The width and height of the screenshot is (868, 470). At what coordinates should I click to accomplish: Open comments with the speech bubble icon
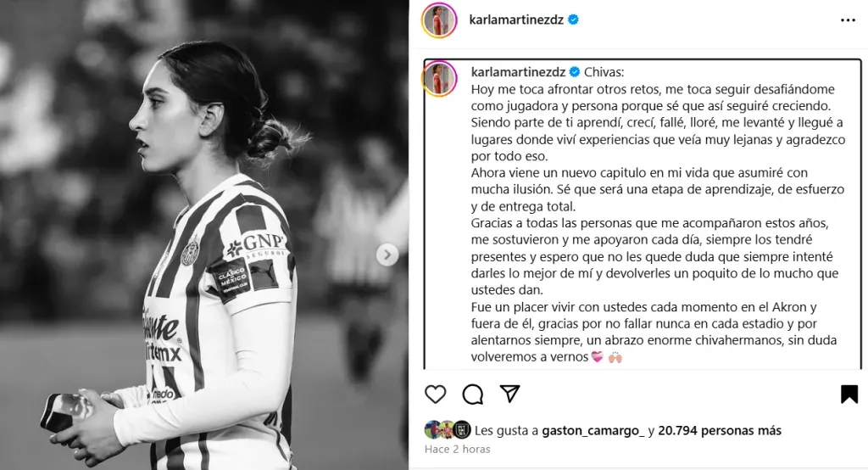click(473, 394)
